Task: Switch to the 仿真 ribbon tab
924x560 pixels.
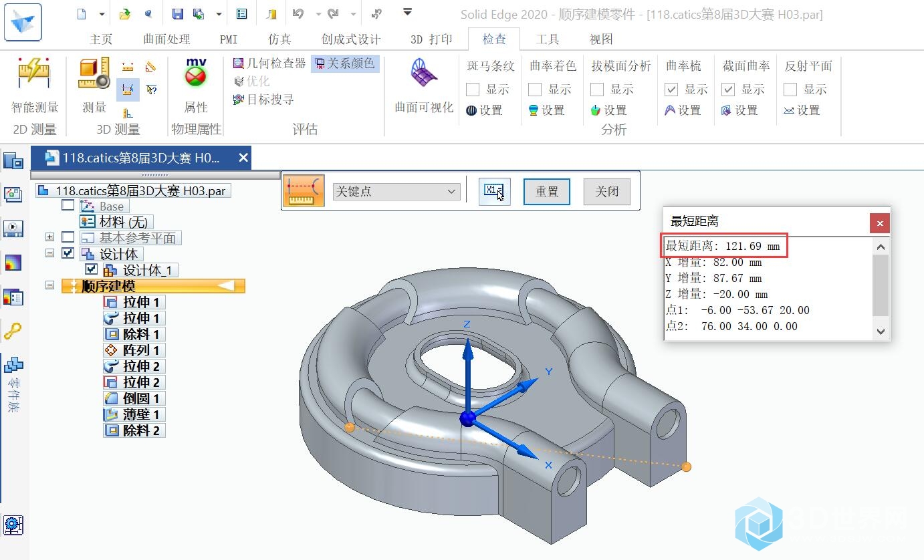Action: [279, 39]
